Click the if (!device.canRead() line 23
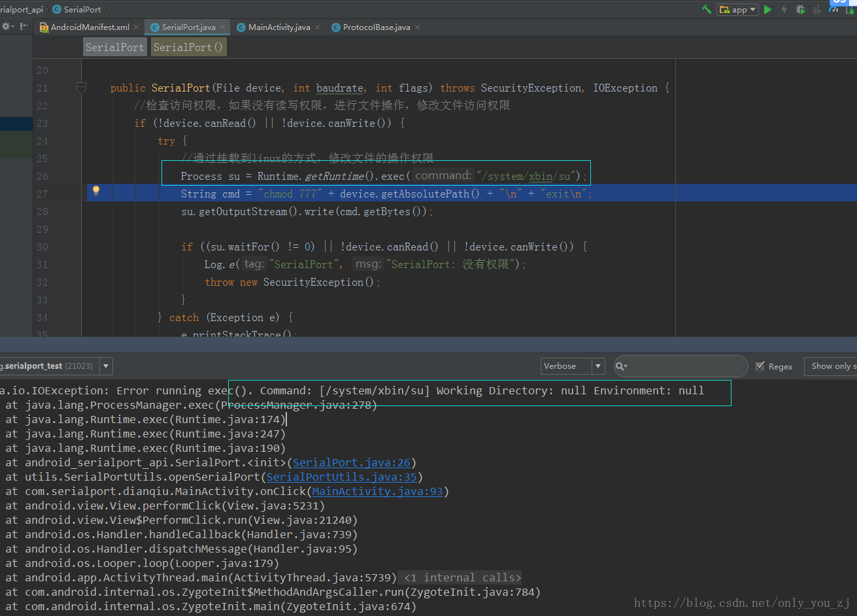 pyautogui.click(x=270, y=123)
